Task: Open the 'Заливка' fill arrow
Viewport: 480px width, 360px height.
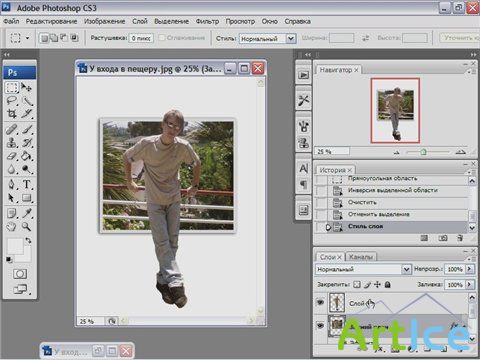Action: 470,284
